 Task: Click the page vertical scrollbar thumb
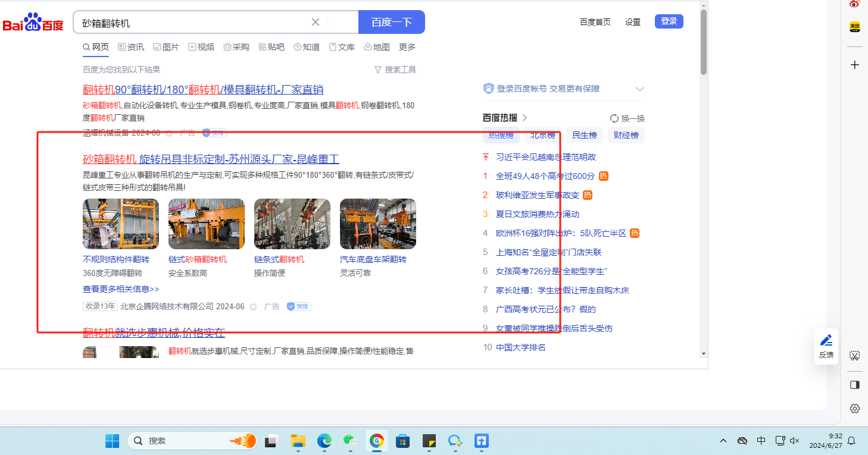tap(703, 42)
